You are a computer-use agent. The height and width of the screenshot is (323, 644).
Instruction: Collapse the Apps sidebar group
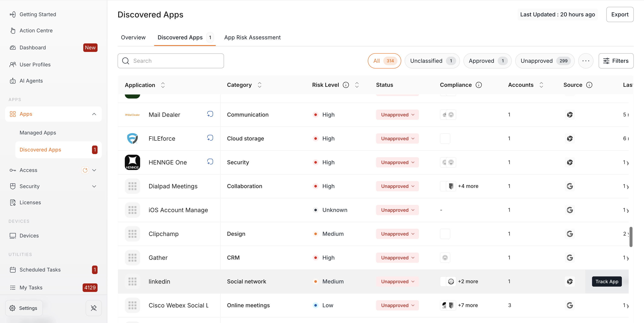[94, 114]
